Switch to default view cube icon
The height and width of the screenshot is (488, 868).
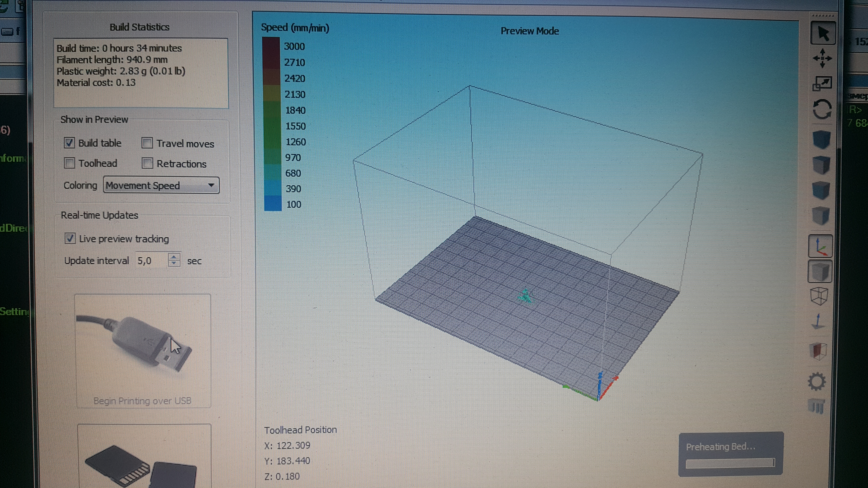[x=821, y=139]
